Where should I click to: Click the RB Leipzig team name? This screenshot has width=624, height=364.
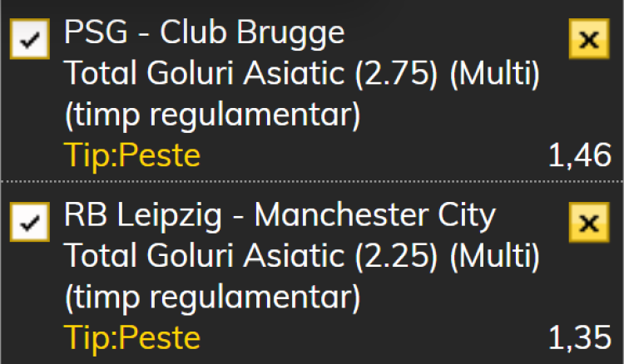[x=142, y=216]
